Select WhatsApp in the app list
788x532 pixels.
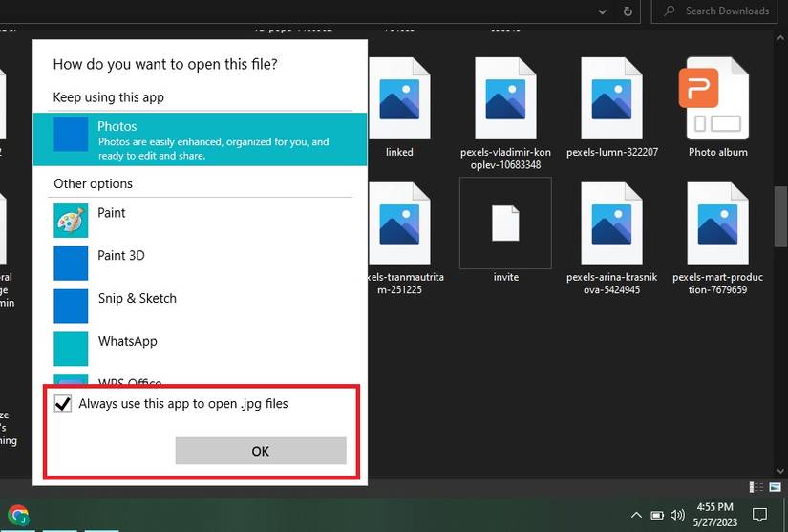point(200,348)
